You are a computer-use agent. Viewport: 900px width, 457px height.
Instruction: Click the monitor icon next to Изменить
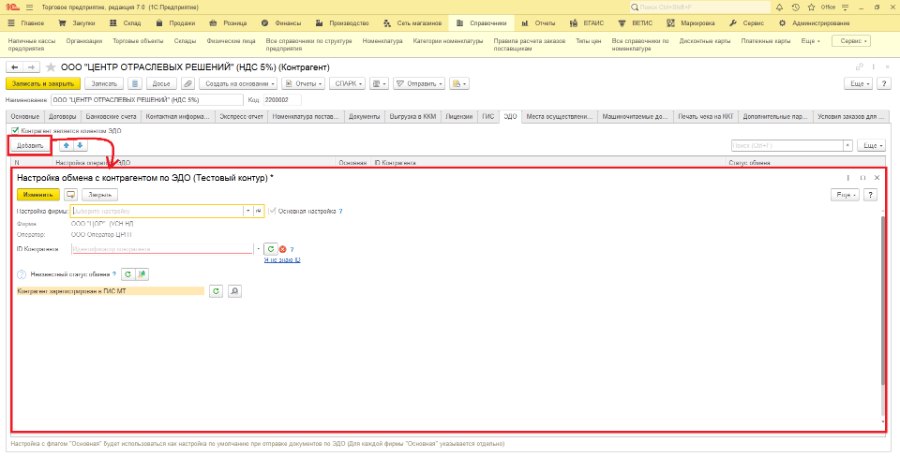coord(71,195)
